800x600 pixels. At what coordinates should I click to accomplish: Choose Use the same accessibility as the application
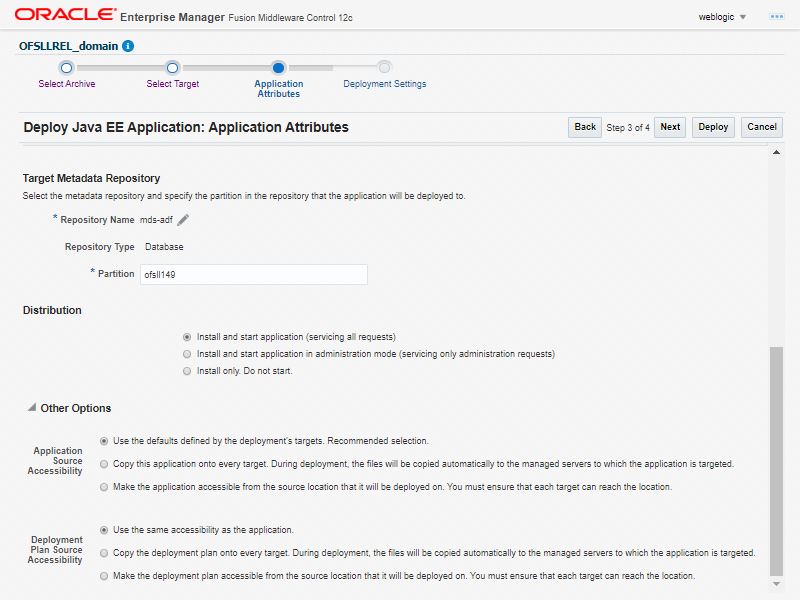click(x=104, y=530)
